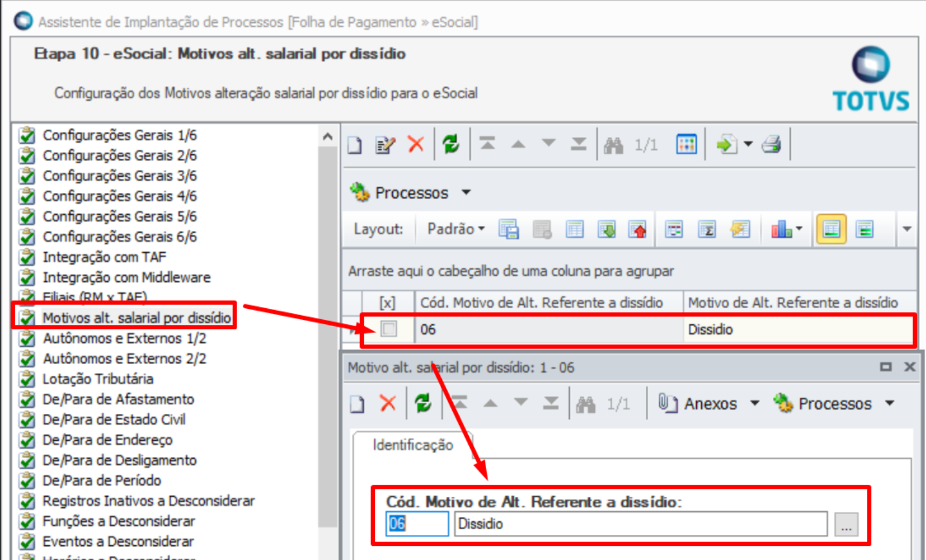Select Configurações Gerais 3/6 step
Viewport: 926px width, 560px height.
click(120, 176)
